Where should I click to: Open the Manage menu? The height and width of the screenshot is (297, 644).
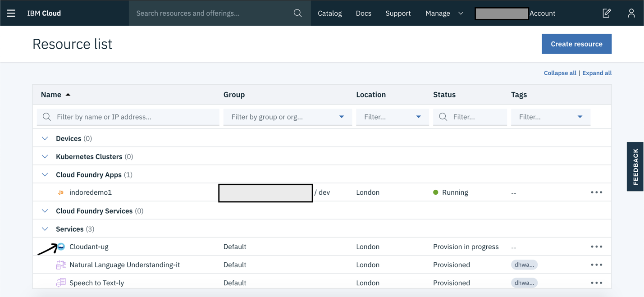pos(444,13)
